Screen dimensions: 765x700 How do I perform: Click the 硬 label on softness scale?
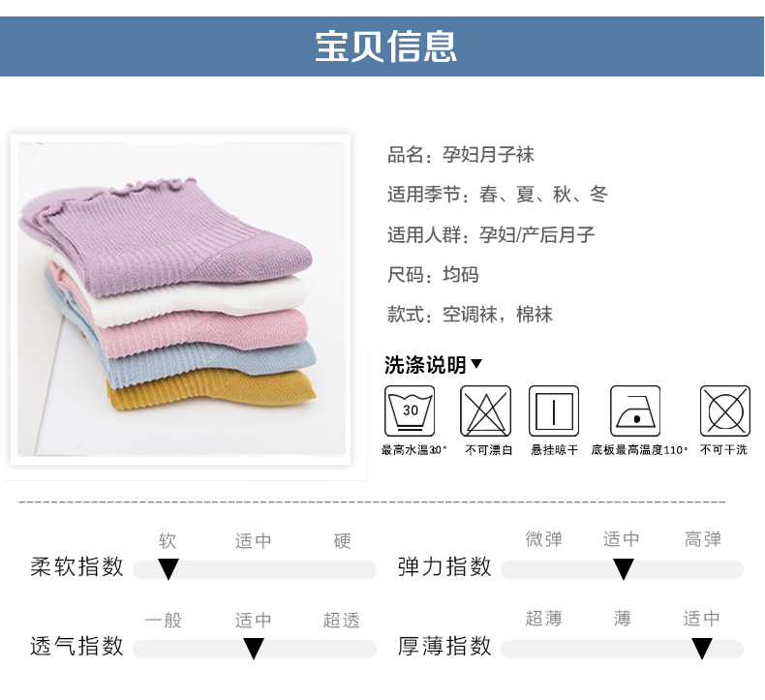(x=342, y=540)
